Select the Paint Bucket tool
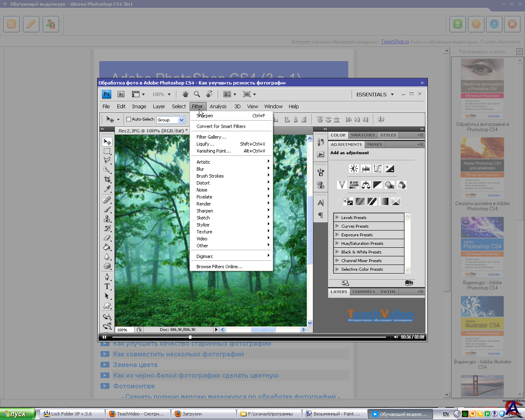The height and width of the screenshot is (420, 525). tap(107, 247)
